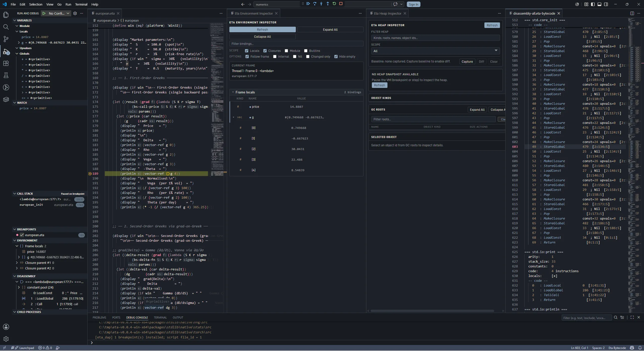The width and height of the screenshot is (644, 351).
Task: Collapse the VARIABLES section
Action: [14, 20]
